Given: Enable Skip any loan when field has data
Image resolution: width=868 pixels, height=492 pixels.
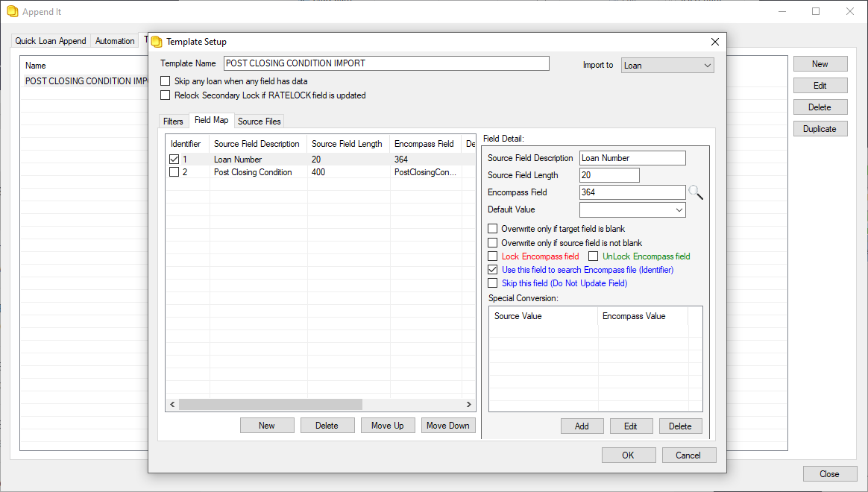Looking at the screenshot, I should click(166, 81).
